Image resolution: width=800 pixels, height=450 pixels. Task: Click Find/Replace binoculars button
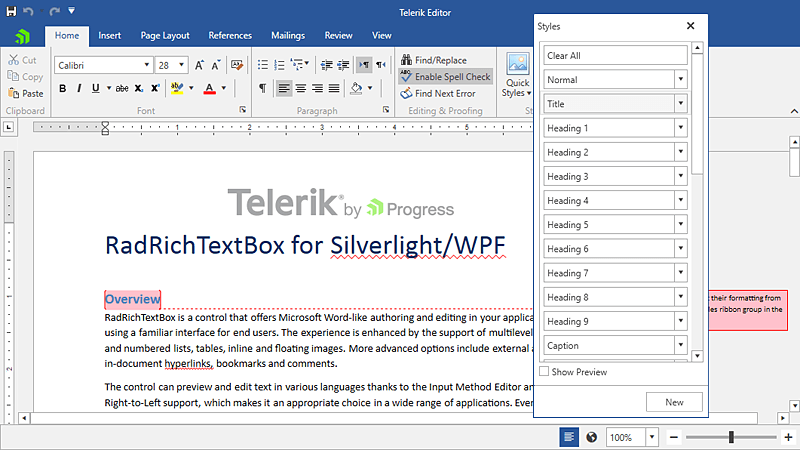[434, 60]
